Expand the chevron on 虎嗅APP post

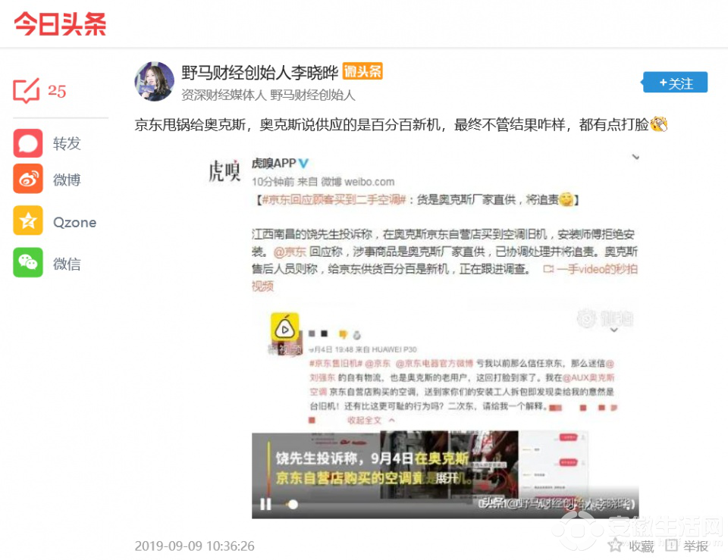pyautogui.click(x=635, y=158)
